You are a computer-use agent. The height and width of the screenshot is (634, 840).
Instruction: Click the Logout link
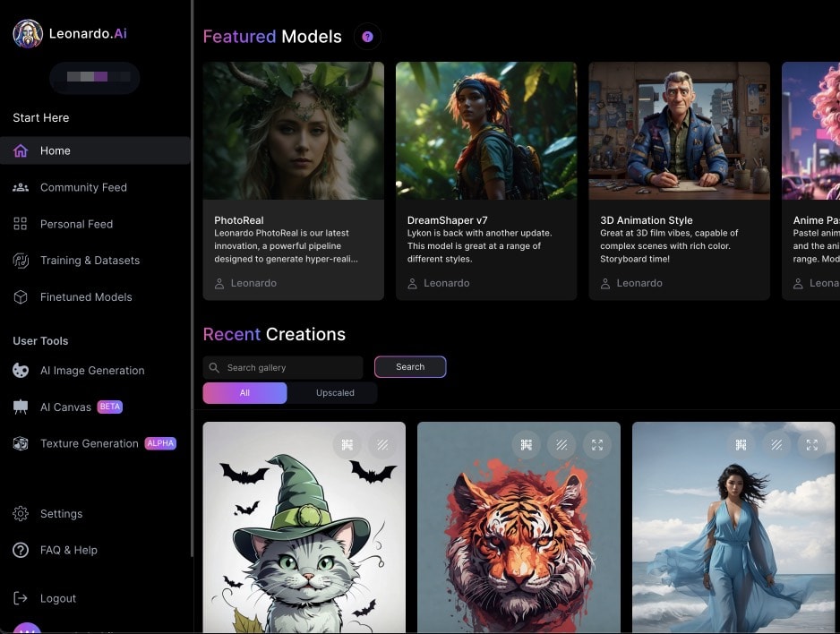pyautogui.click(x=56, y=598)
